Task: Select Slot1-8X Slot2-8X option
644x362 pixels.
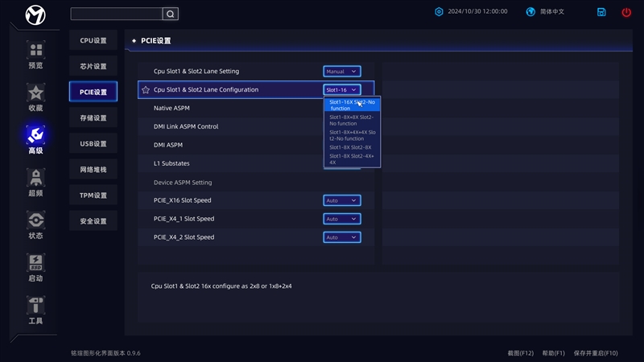Action: tap(351, 147)
